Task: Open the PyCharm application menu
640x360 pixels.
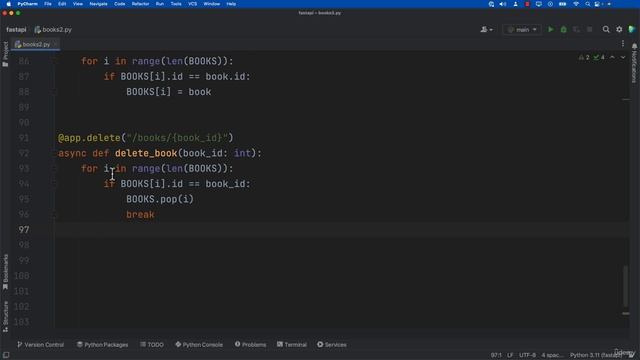Action: (x=27, y=4)
